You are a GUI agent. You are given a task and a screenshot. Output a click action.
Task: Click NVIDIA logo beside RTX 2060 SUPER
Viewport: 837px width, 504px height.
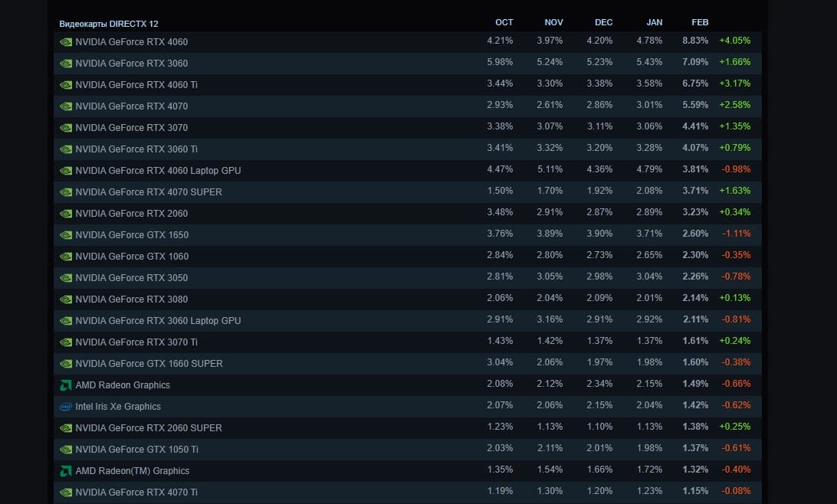point(66,428)
